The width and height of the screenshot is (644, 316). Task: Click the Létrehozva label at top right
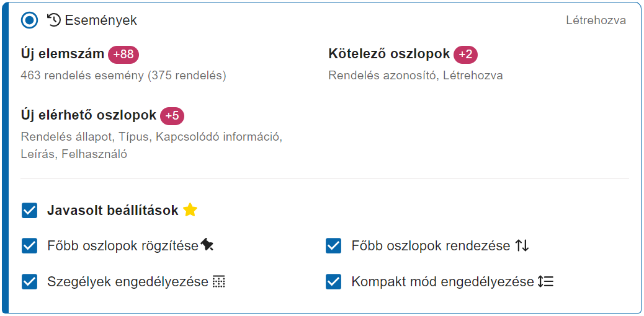596,20
